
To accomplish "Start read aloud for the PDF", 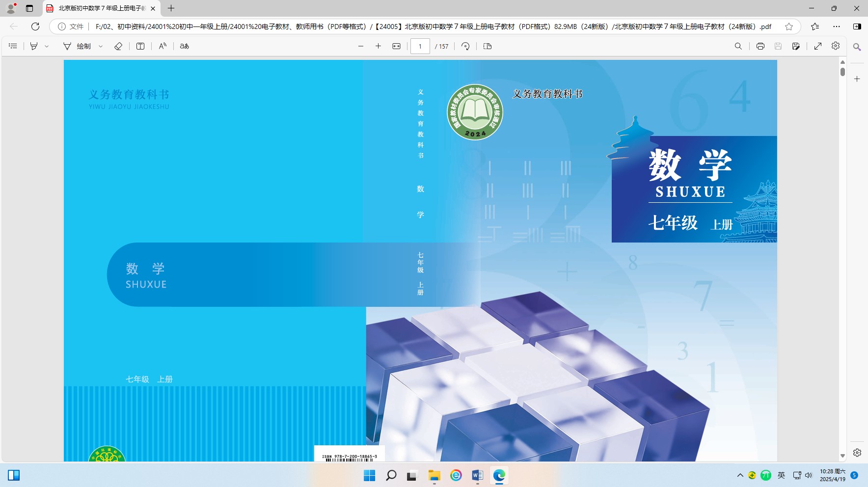I will (x=163, y=46).
